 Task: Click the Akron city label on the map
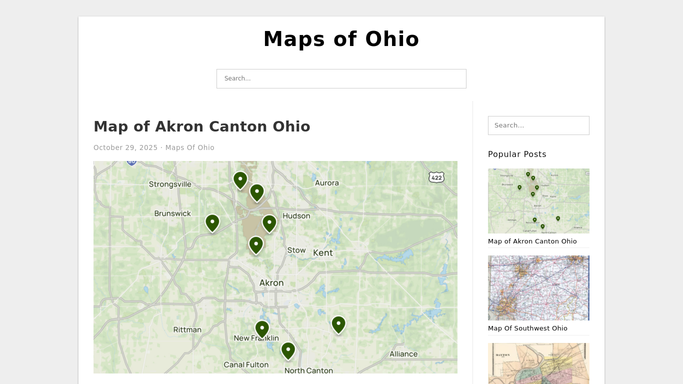[271, 283]
